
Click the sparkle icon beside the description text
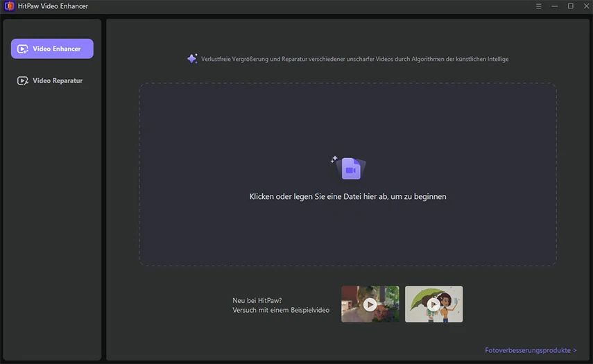tap(192, 59)
